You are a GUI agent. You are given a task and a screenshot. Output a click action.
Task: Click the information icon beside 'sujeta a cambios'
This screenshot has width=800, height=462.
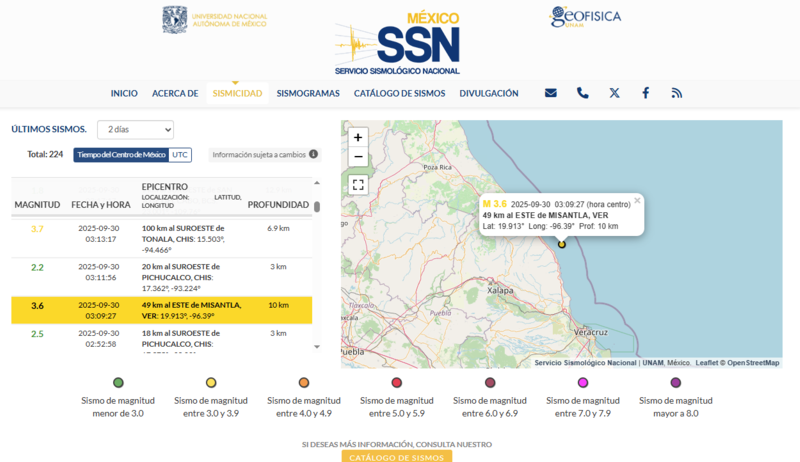[314, 154]
